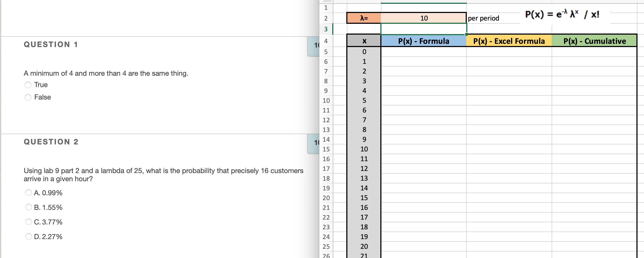Click the active selected cell in row 3

[x=424, y=29]
